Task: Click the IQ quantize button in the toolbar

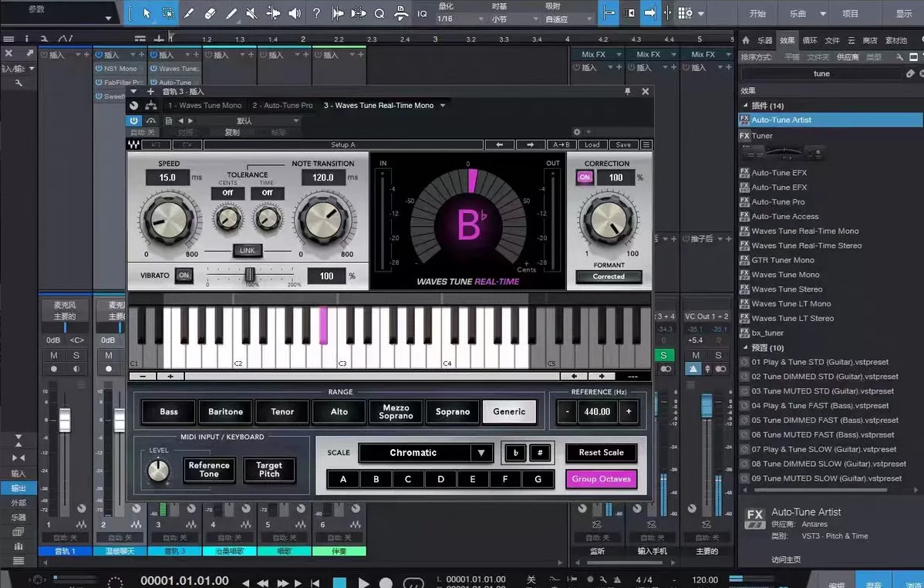Action: [422, 14]
